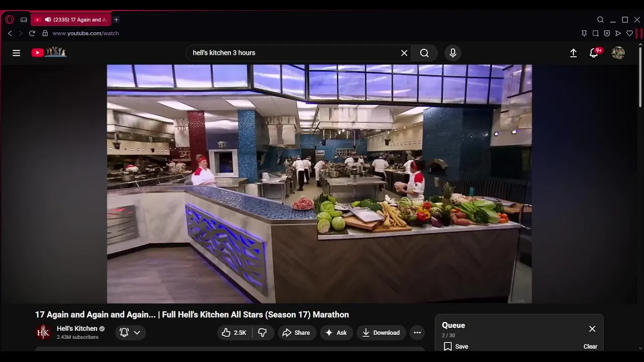Visit the Hell's Kitchen channel name
The image size is (644, 362).
(x=77, y=328)
